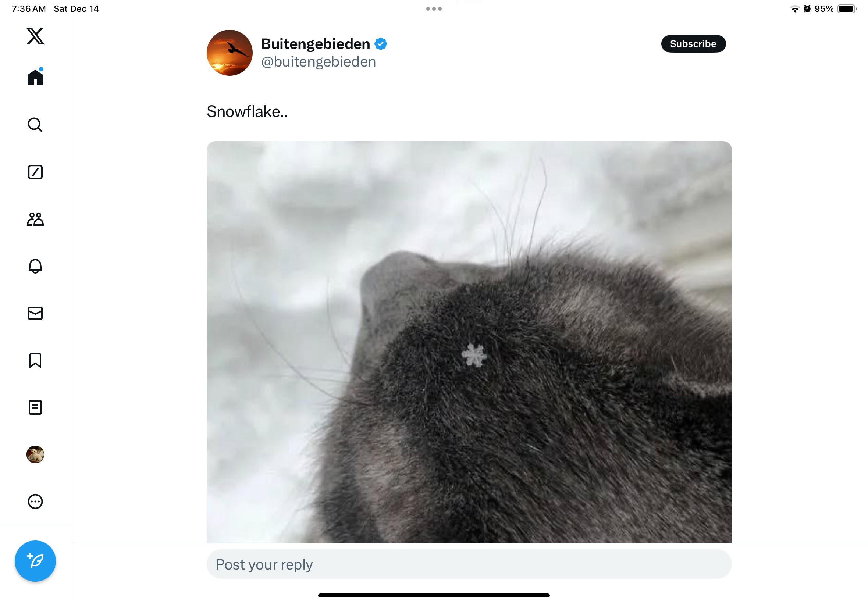Open the Buitengebieden display name link
868x603 pixels.
316,44
